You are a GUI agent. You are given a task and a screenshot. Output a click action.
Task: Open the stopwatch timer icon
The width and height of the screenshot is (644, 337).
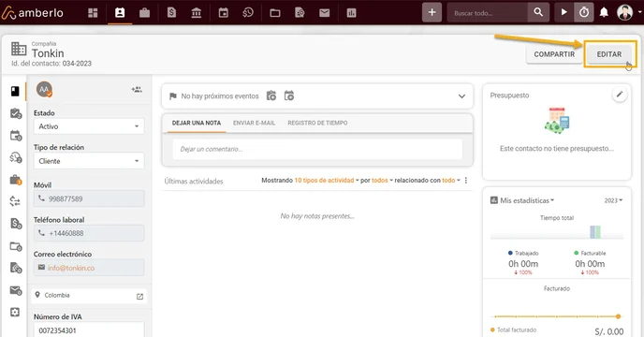(584, 13)
